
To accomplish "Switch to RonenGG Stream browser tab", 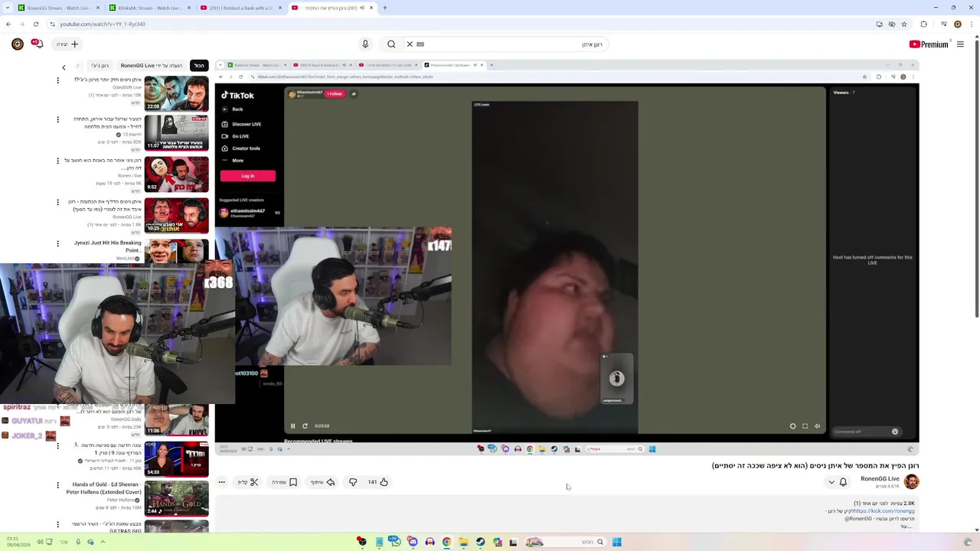I will (x=57, y=8).
